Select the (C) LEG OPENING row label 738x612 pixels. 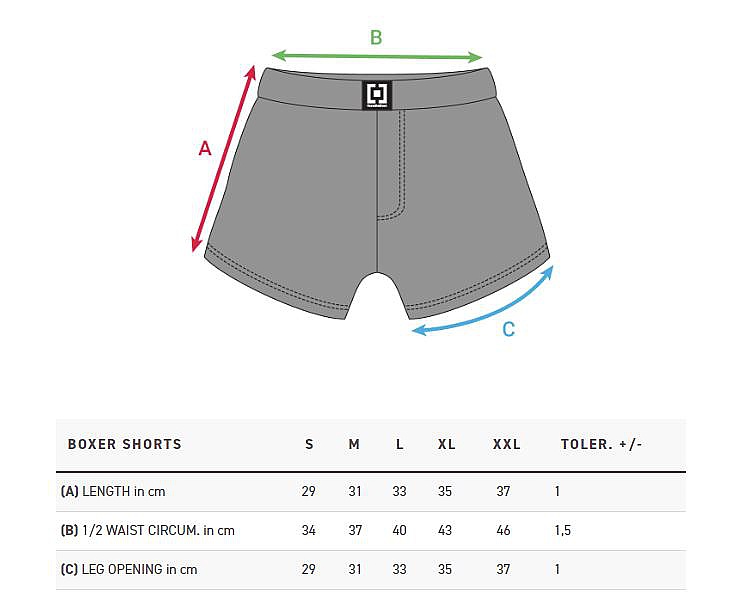[x=128, y=569]
